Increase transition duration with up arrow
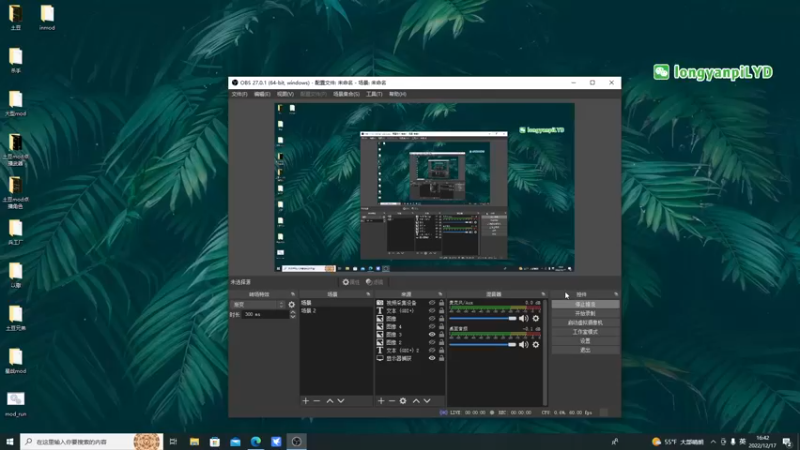 [x=293, y=313]
